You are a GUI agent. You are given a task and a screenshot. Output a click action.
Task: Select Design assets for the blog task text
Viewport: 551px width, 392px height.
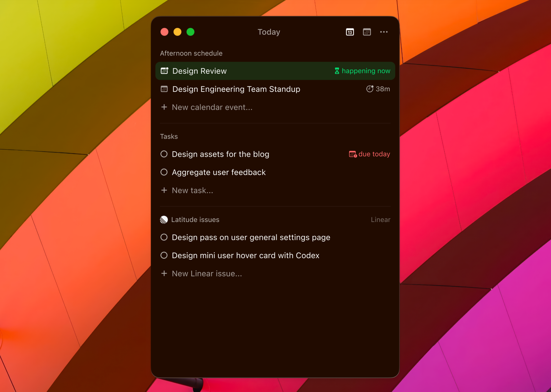pos(221,154)
